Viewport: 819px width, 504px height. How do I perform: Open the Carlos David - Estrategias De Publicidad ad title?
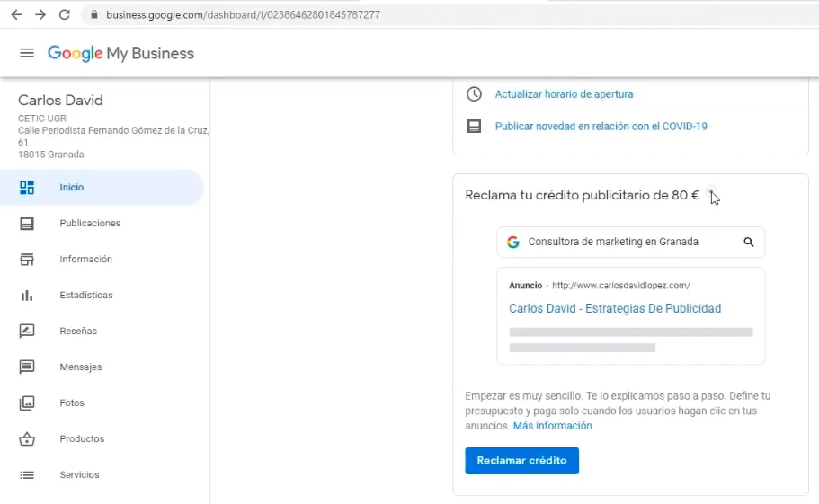[615, 308]
